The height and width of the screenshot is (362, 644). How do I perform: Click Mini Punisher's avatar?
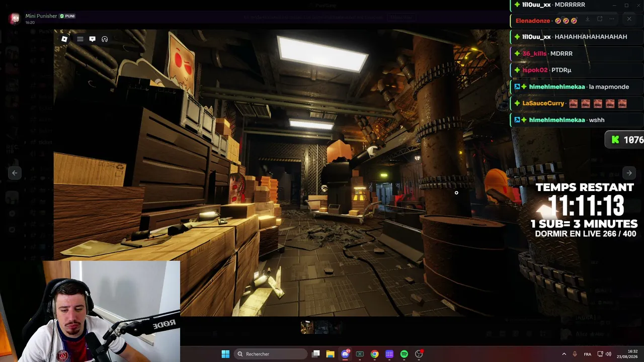pyautogui.click(x=15, y=19)
